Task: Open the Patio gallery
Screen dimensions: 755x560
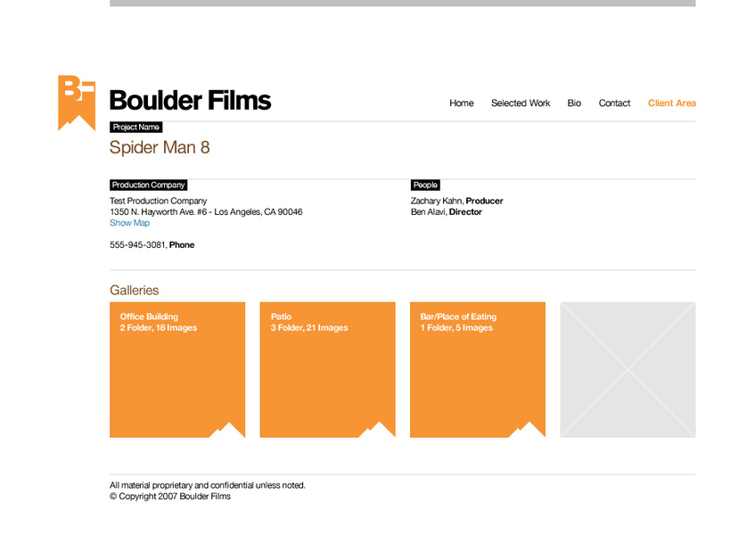Action: click(326, 369)
